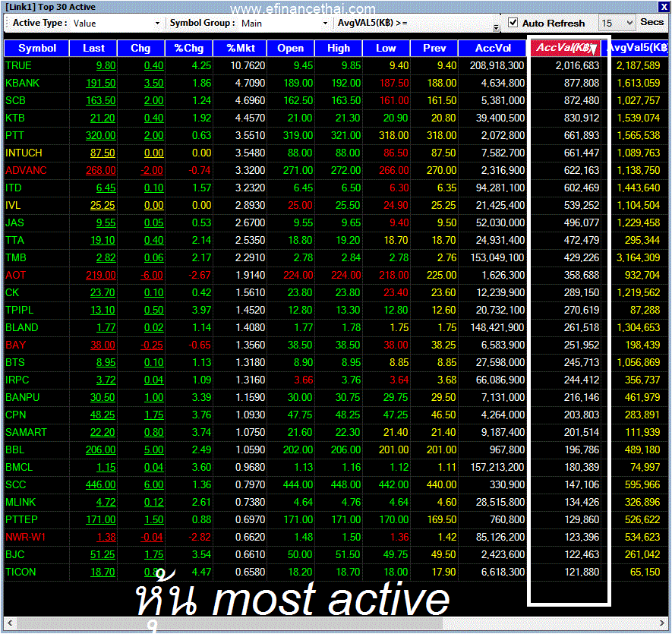
Task: Select the ADVANC symbol
Action: [x=26, y=171]
